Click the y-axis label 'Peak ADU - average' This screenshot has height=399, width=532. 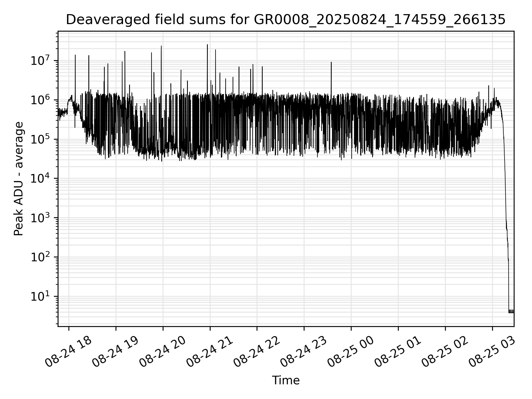point(19,179)
